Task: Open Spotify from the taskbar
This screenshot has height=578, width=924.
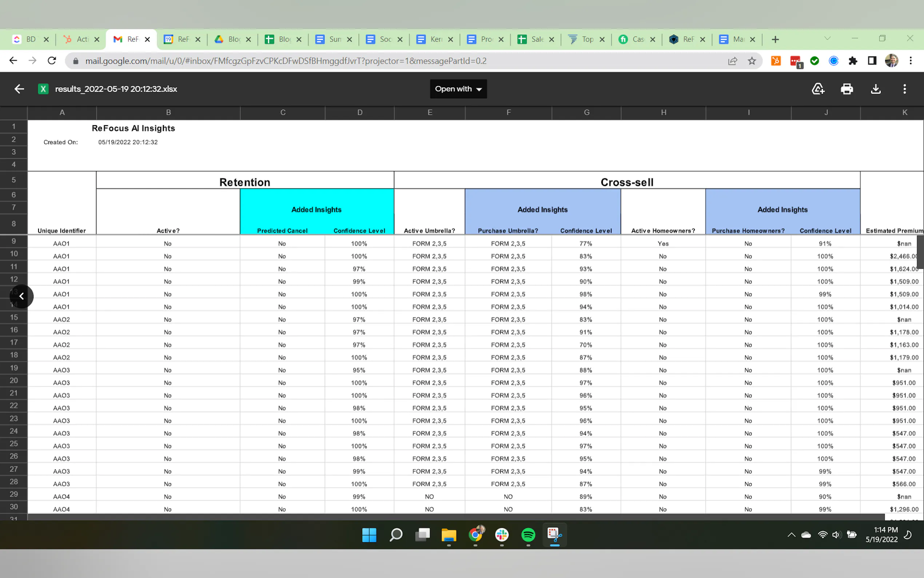Action: [x=528, y=535]
